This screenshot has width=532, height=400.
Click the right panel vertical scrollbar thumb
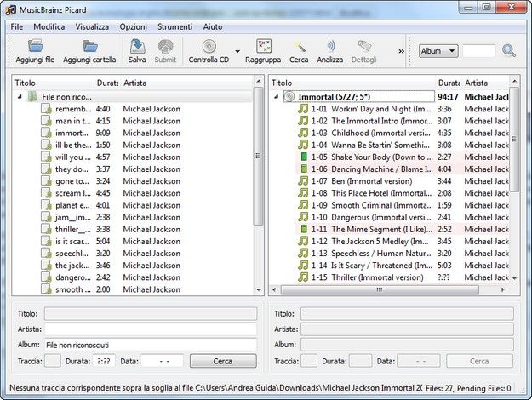point(515,139)
